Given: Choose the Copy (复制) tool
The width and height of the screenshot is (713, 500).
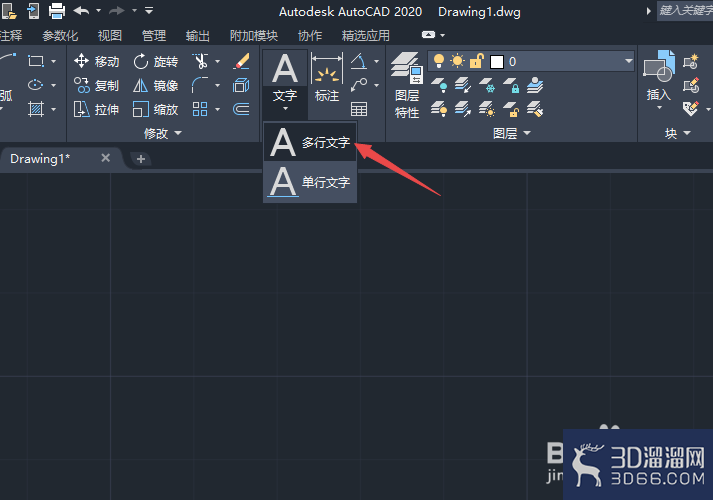Looking at the screenshot, I should tap(96, 85).
